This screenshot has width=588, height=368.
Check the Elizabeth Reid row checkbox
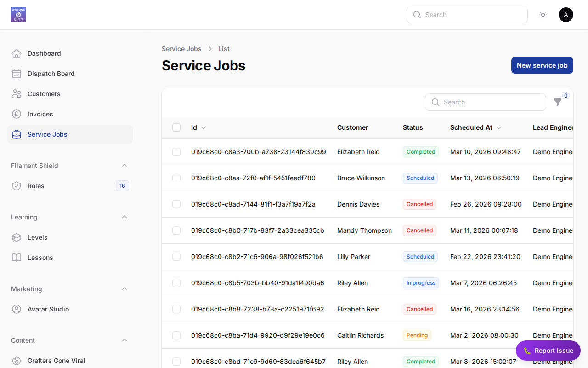[176, 152]
